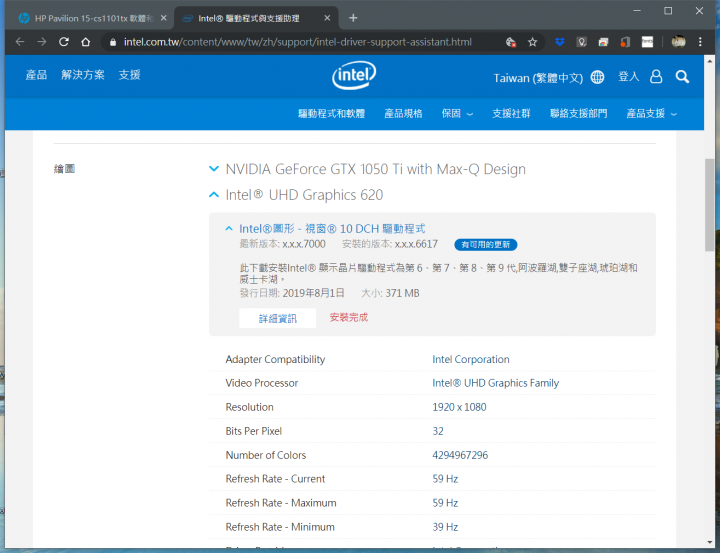The image size is (720, 553).
Task: Close the HP Pavilion tab
Action: 163,18
